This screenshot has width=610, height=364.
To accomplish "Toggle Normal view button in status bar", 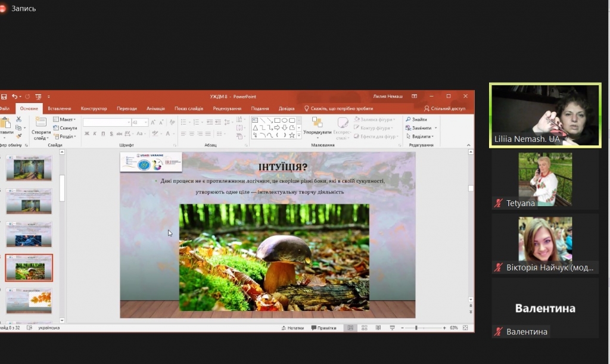I will [350, 328].
